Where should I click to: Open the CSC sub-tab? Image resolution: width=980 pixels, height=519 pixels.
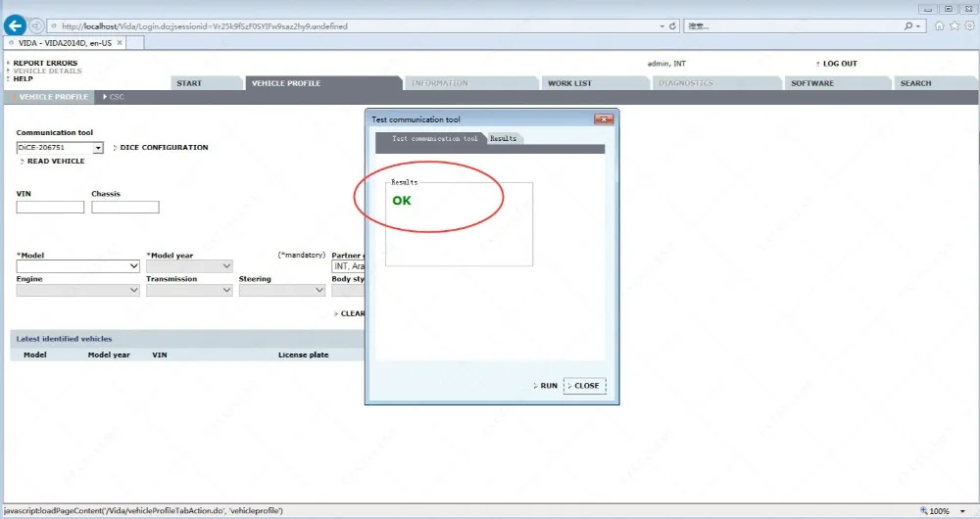117,97
